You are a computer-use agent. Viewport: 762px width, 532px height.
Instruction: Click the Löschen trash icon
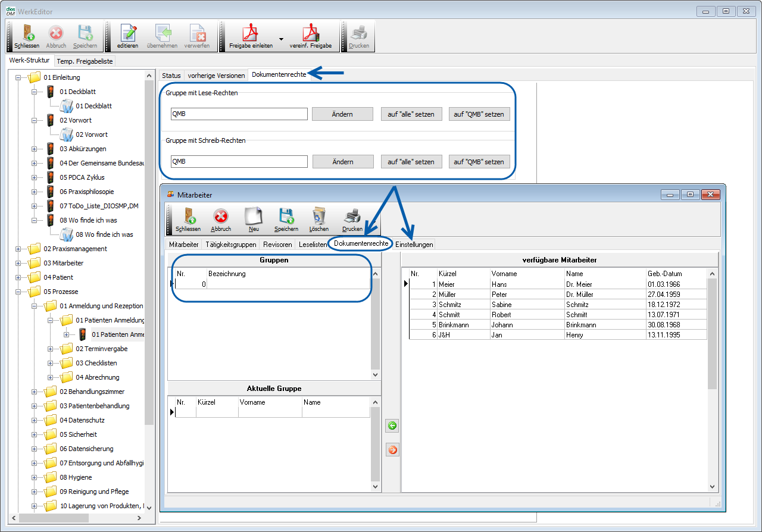click(x=319, y=217)
